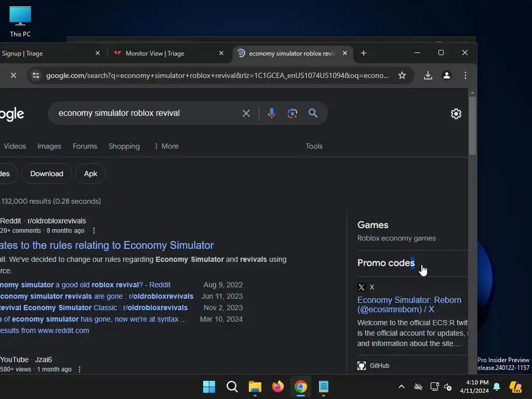Open Games Roblox economy games suggestion
The image size is (532, 399).
tap(396, 232)
